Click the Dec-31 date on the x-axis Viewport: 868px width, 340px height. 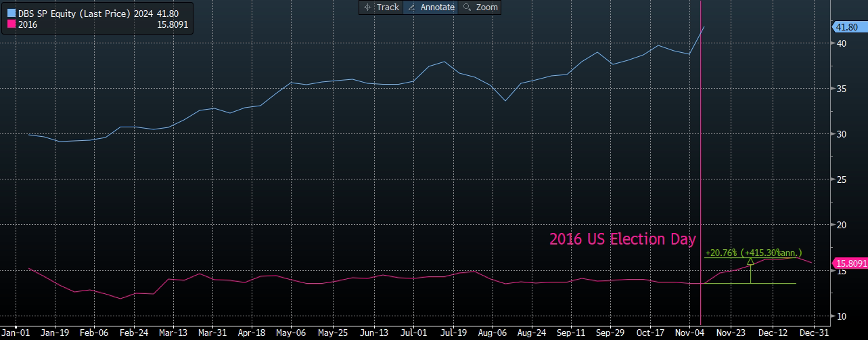click(x=811, y=333)
